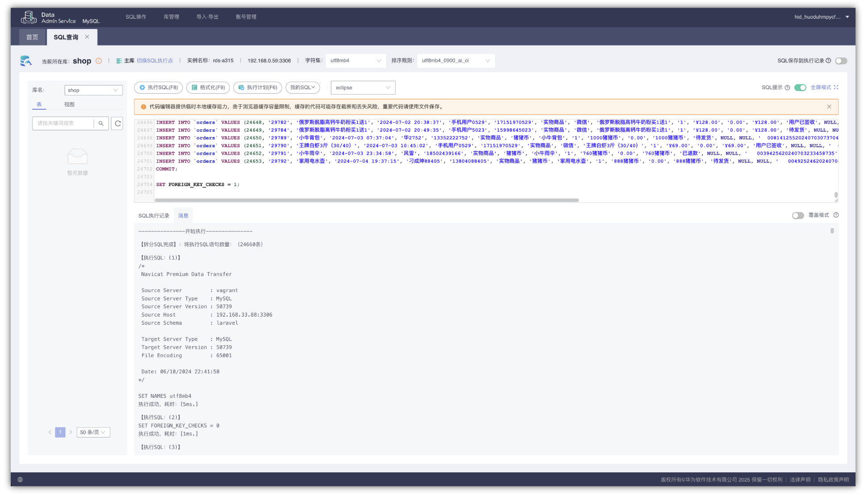This screenshot has width=868, height=495.
Task: Enable the 覆盖模式 toggle
Action: [x=798, y=216]
